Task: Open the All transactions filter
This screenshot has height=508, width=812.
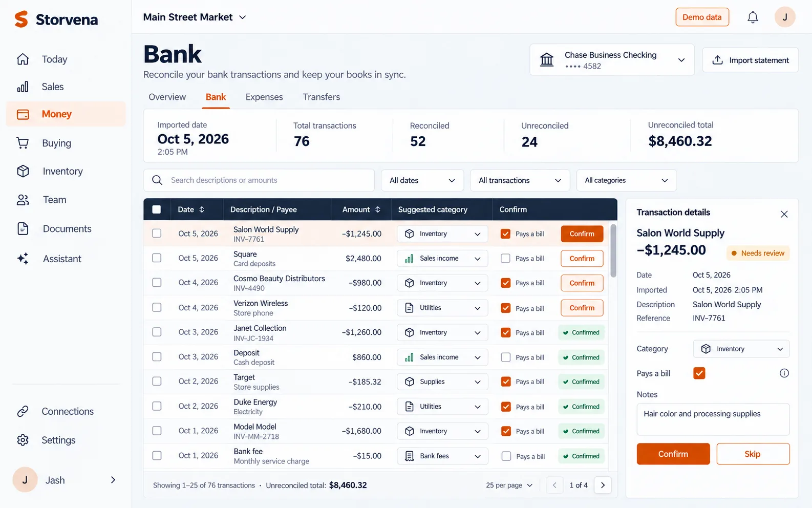Action: click(x=520, y=180)
